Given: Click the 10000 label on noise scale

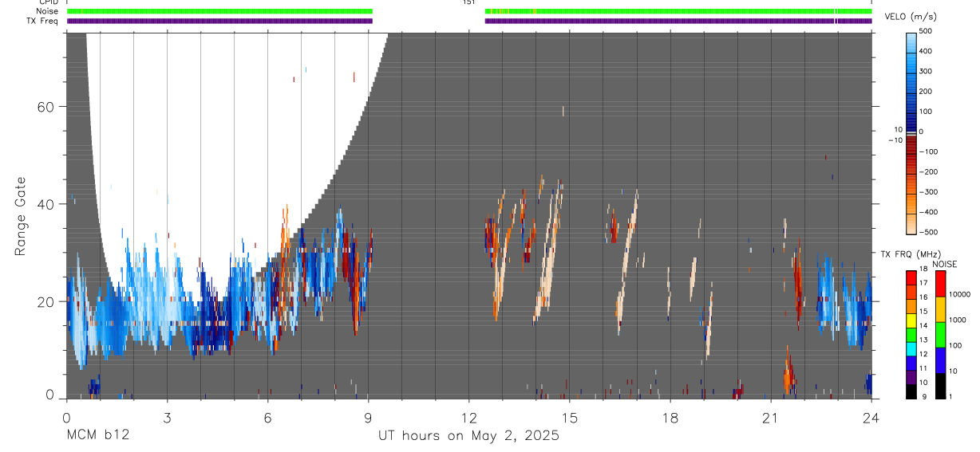Looking at the screenshot, I should click(x=962, y=294).
